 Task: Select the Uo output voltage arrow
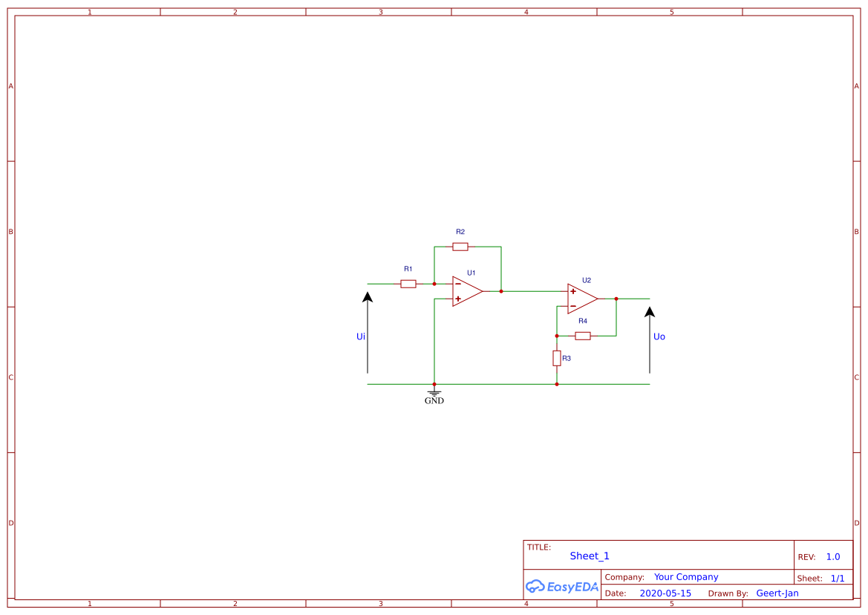pyautogui.click(x=649, y=337)
